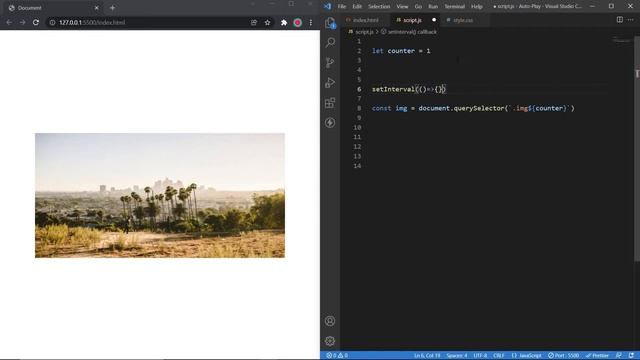Open a new browser tab

(112, 8)
